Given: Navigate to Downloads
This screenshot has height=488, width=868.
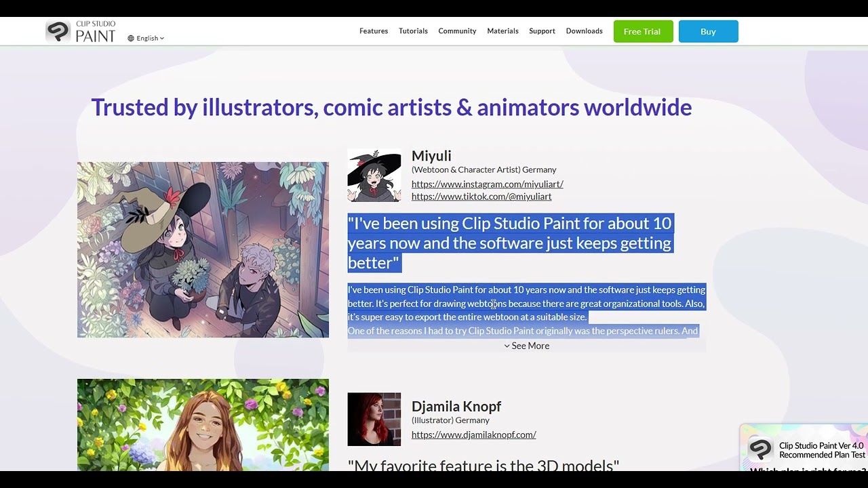Looking at the screenshot, I should click(584, 31).
